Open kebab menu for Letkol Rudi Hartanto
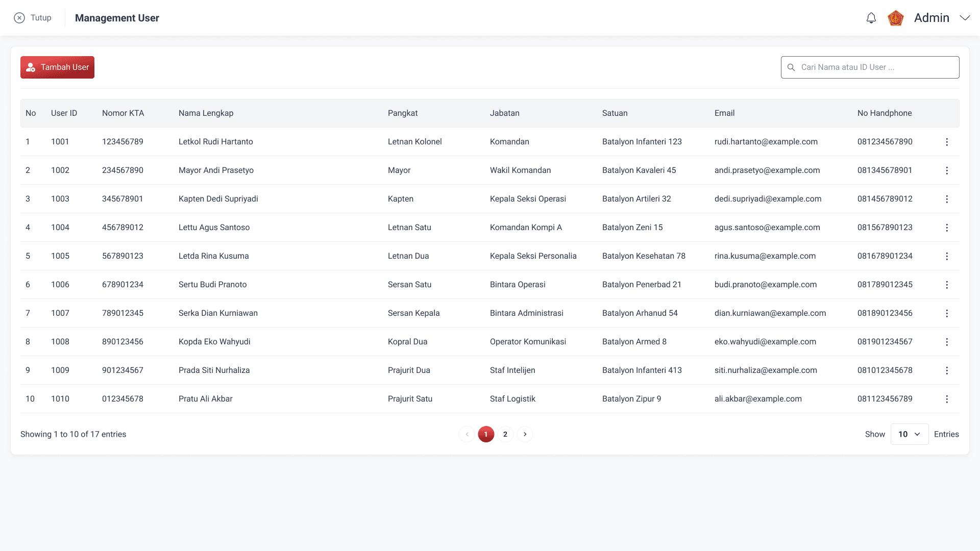The image size is (980, 551). coord(947,142)
